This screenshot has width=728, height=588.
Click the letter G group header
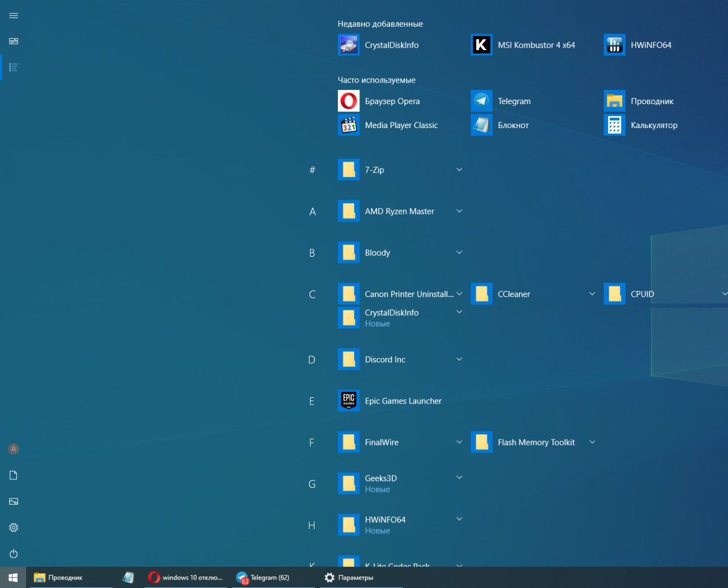pyautogui.click(x=312, y=484)
